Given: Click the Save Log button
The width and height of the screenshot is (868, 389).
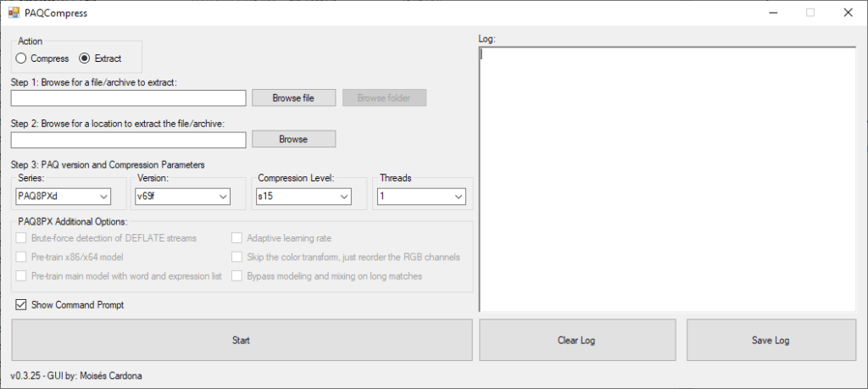Looking at the screenshot, I should [771, 340].
